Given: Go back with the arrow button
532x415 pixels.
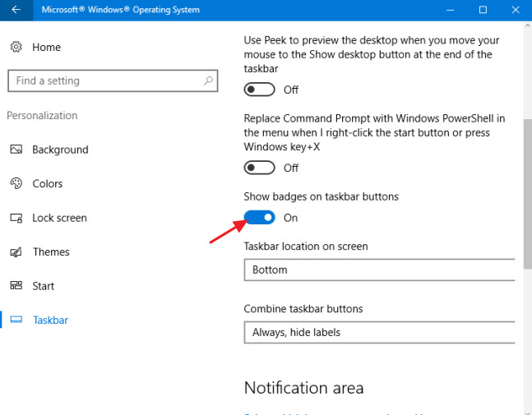Looking at the screenshot, I should tap(16, 10).
